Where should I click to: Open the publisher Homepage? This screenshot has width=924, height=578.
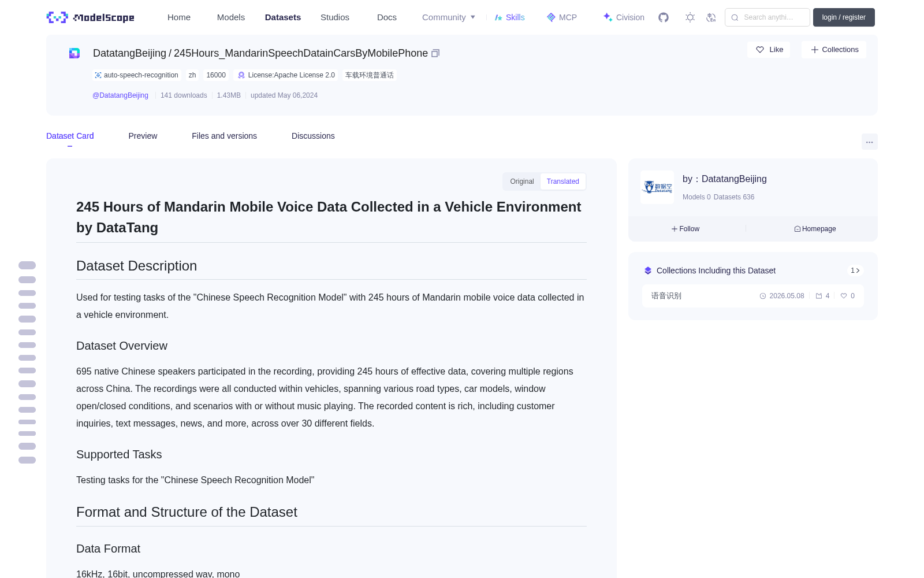coord(815,229)
